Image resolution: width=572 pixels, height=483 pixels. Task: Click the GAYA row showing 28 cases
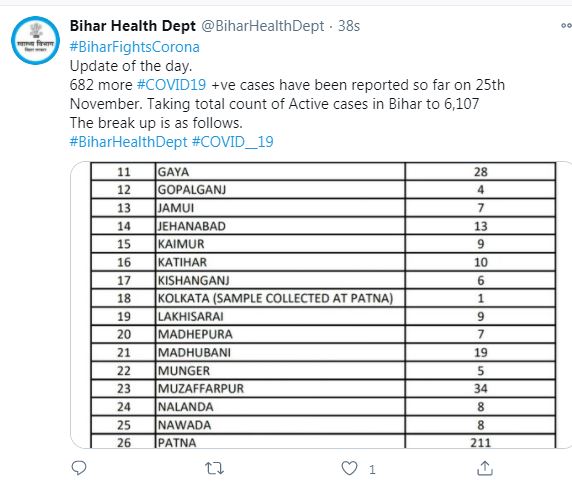(323, 171)
